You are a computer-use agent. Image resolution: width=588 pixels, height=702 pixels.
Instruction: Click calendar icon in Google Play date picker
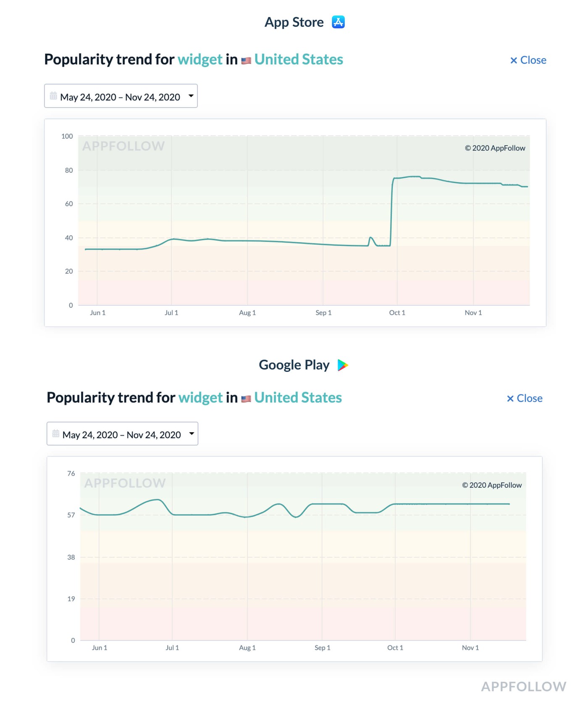[x=55, y=434]
